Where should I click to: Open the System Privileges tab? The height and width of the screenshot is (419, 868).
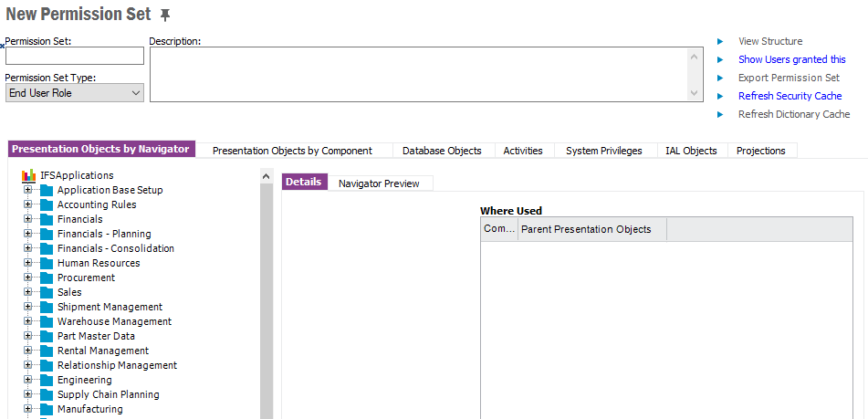pos(603,151)
